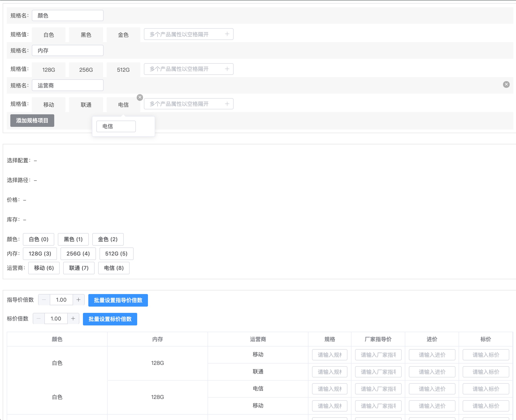516x420 pixels.
Task: Select the 白色 (0) option
Action: tap(39, 239)
